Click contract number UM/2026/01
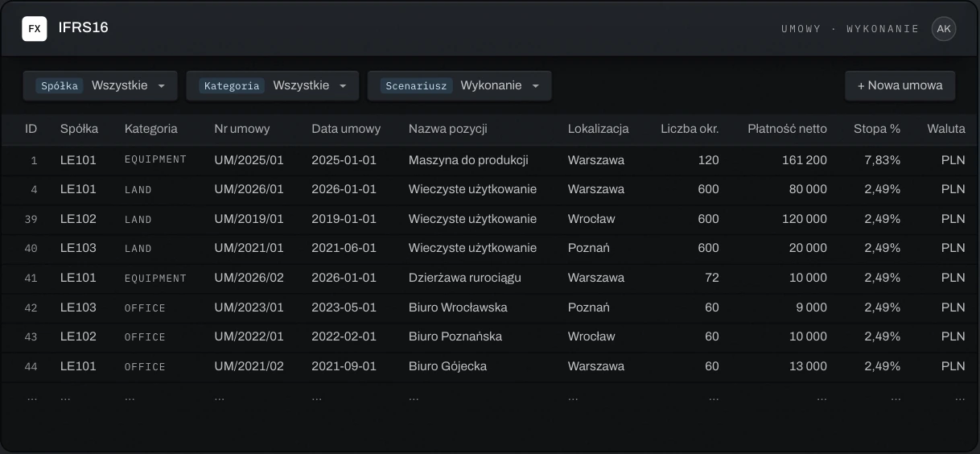Viewport: 980px width, 454px height. click(249, 189)
